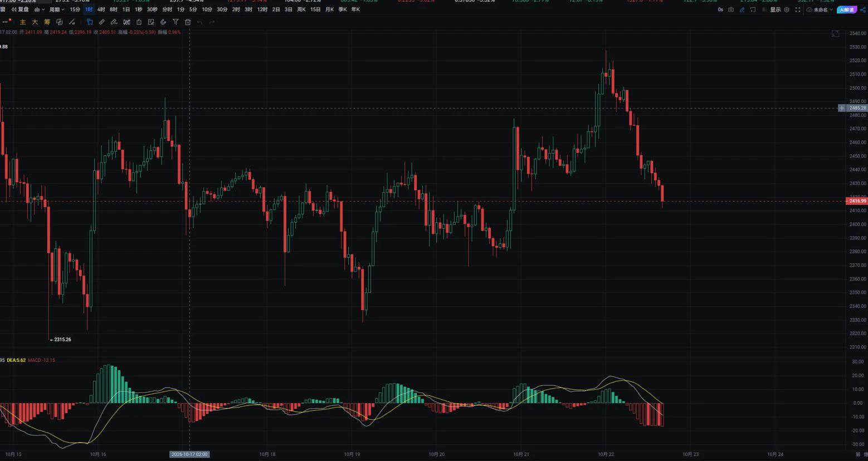Click the date marker 2026-10-17 02:00
Image resolution: width=868 pixels, height=461 pixels.
189,454
